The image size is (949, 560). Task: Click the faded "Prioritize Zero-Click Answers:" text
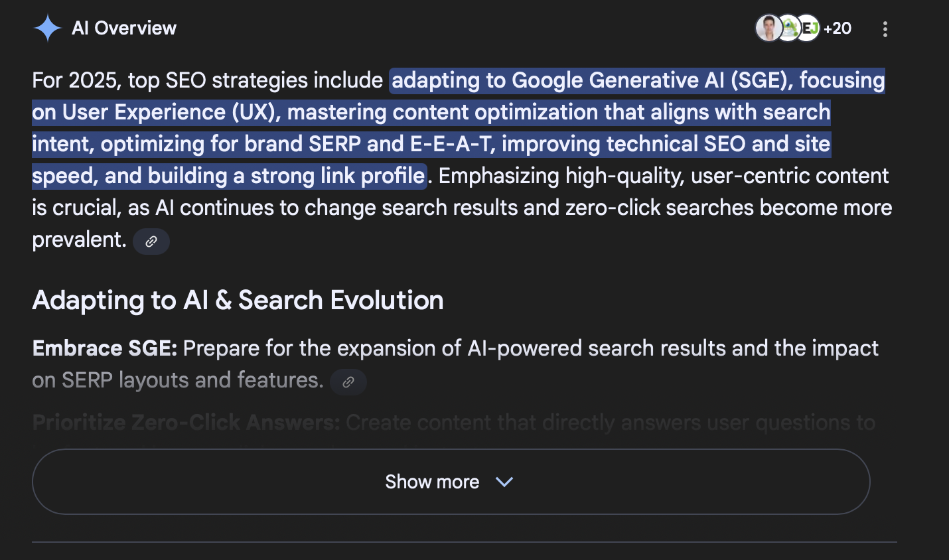[x=186, y=423]
